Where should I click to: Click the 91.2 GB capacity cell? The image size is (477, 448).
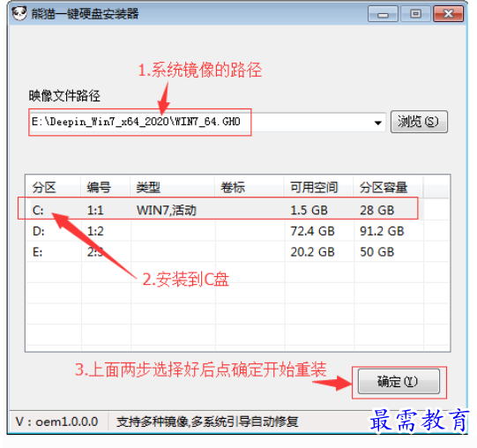click(382, 231)
